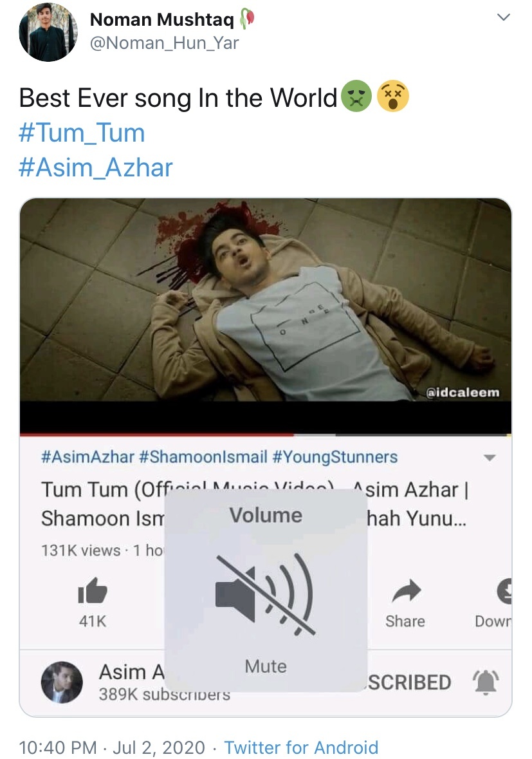Tap the tweet timestamp 10:40 PM Jul 2, 2020
Viewport: 532px width, 759px height.
point(112,747)
